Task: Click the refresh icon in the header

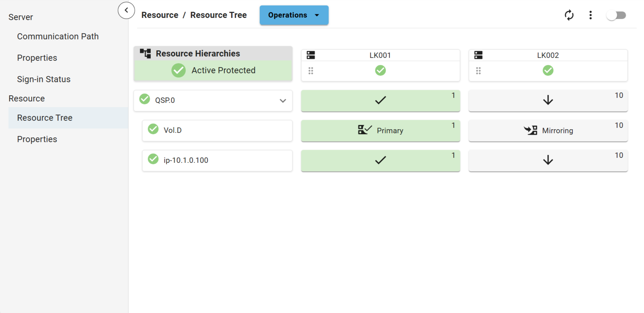Action: tap(569, 15)
